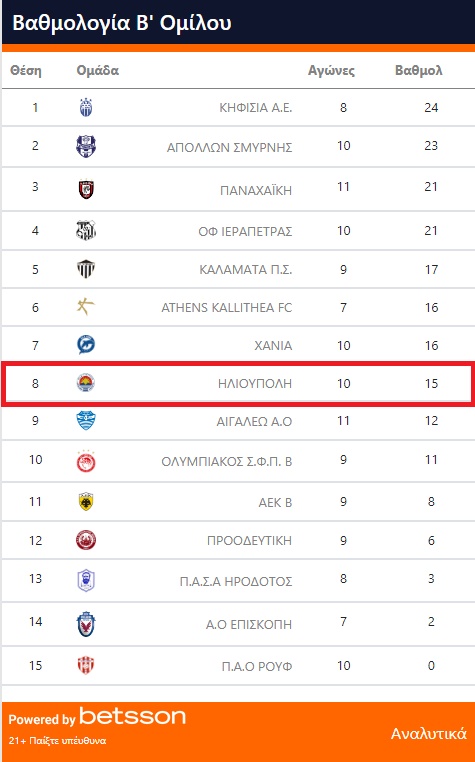Click the Βαθμολ column header
475x762 pixels.
click(419, 70)
